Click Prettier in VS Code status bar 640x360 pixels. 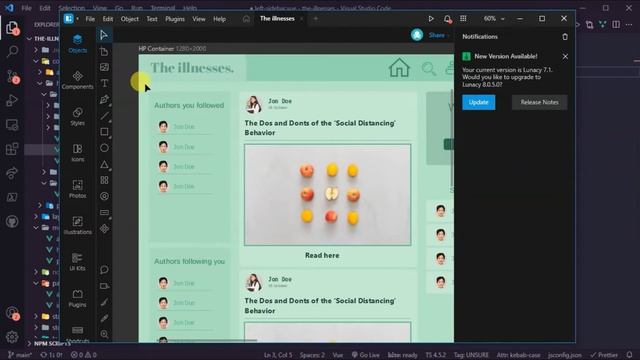click(604, 355)
